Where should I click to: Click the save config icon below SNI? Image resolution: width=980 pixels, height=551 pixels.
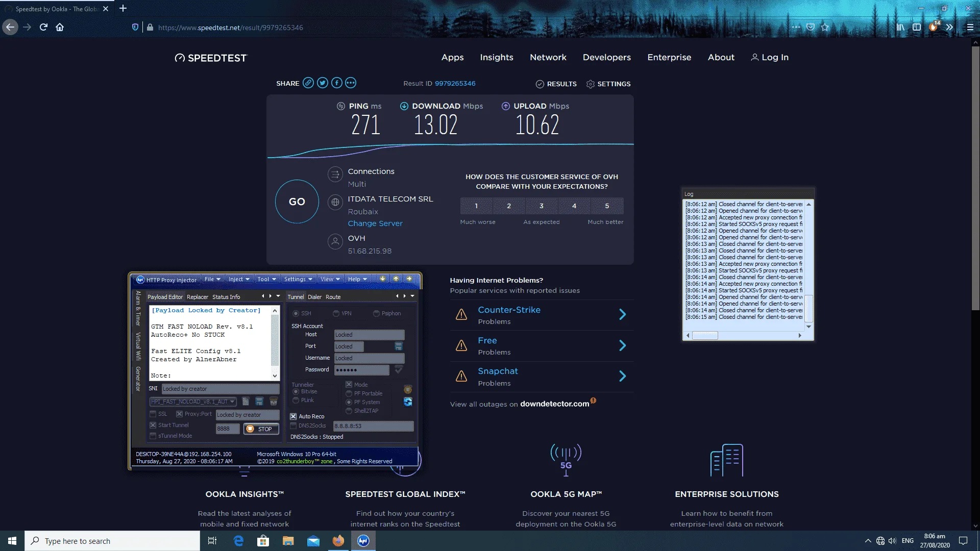pos(259,402)
